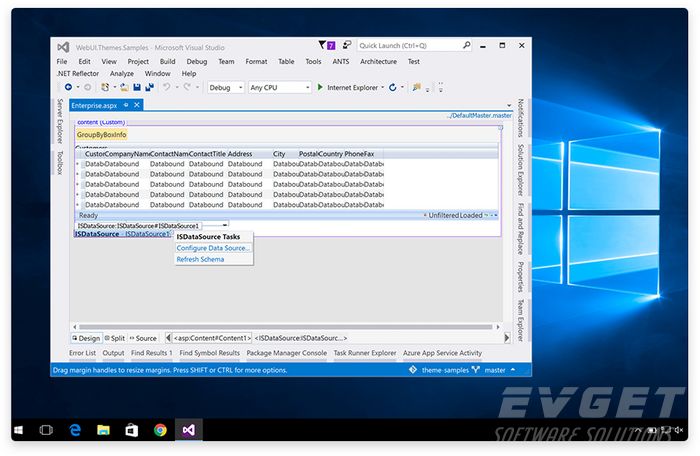This screenshot has height=456, width=700.
Task: Open the Store from the taskbar
Action: 132,430
